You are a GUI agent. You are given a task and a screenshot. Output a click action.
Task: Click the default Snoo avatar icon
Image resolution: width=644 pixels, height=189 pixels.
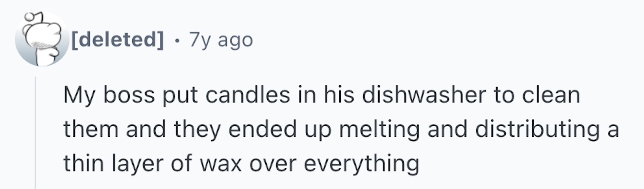[x=41, y=39]
